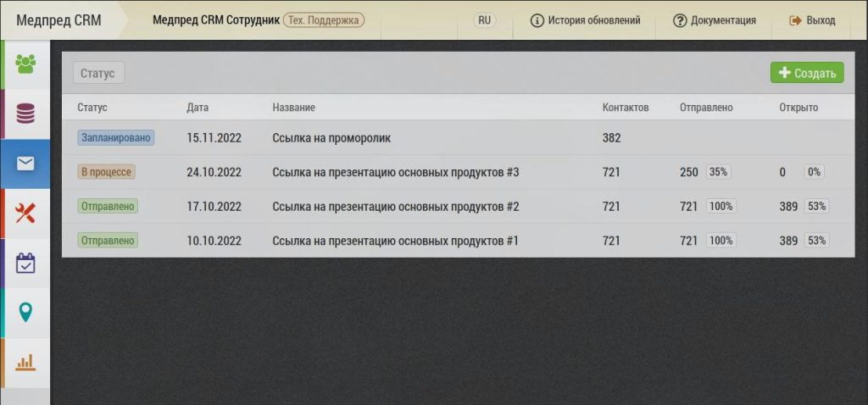Open История обновлений
Screen dimensions: 868x405
tap(586, 20)
